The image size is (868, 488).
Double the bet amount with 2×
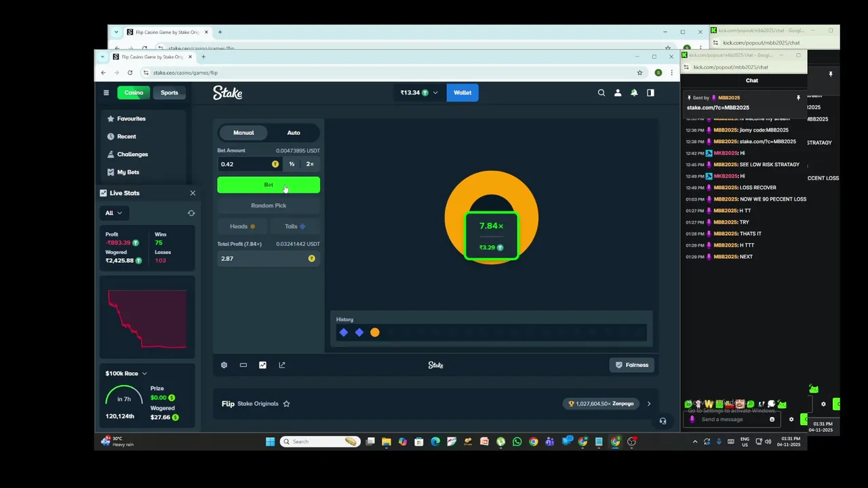pyautogui.click(x=310, y=164)
